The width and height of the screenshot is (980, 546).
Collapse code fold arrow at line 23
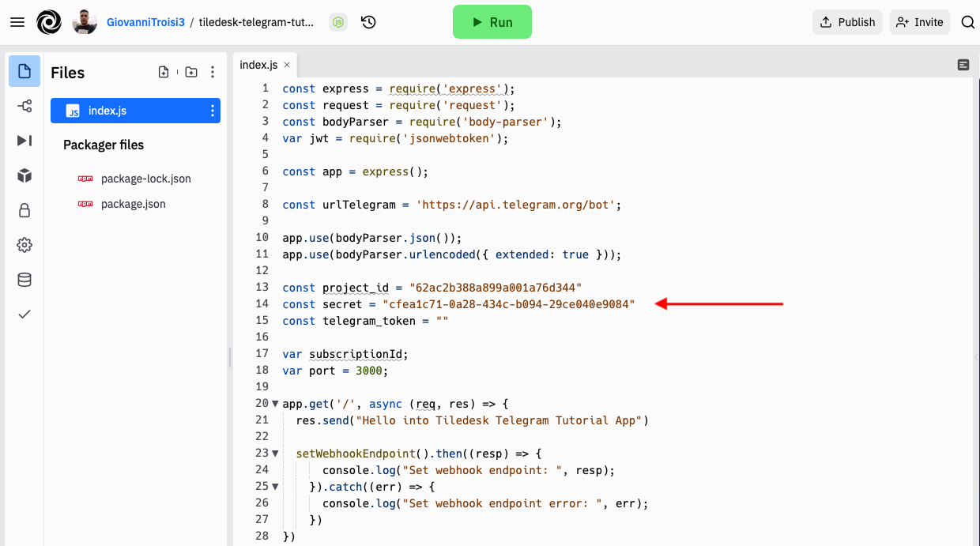pos(275,454)
